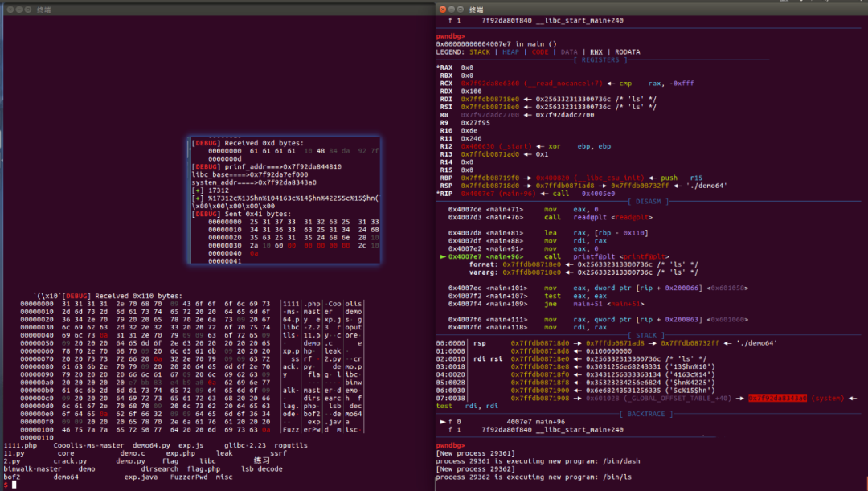Viewport: 868px width, 491px height.
Task: Select the highlighted system address in stack
Action: pyautogui.click(x=777, y=399)
